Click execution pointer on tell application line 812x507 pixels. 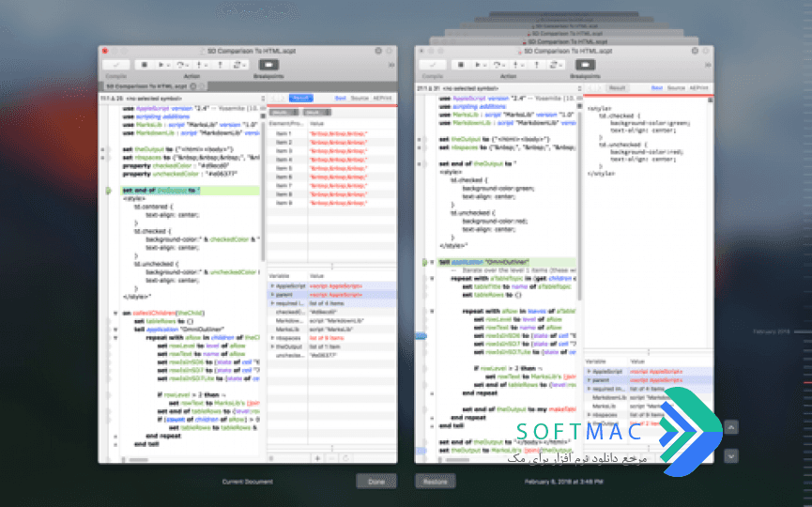424,263
